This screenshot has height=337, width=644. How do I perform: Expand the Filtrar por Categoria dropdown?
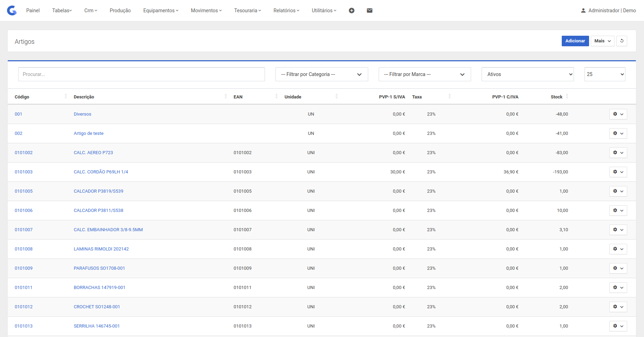[x=321, y=74]
